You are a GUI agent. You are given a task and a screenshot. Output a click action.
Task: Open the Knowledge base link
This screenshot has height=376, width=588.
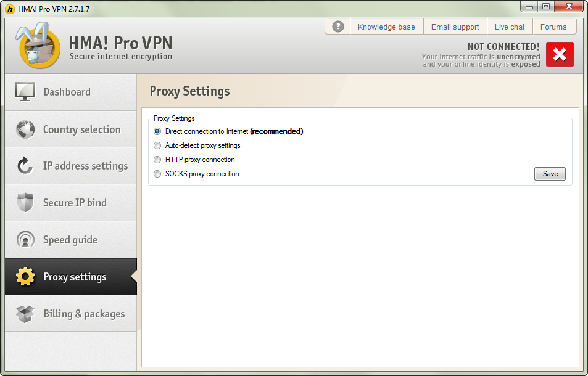(x=386, y=27)
